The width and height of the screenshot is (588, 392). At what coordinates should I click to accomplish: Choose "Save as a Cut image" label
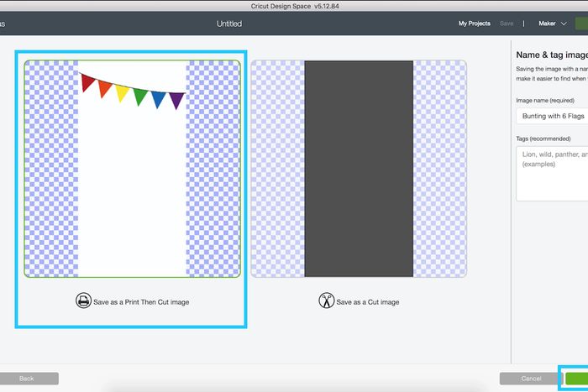367,302
